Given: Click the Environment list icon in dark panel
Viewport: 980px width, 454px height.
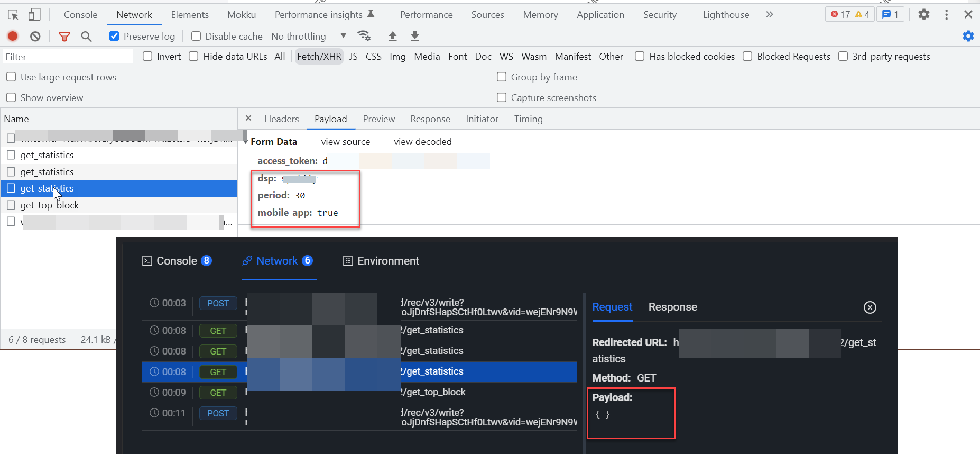Looking at the screenshot, I should coord(348,261).
